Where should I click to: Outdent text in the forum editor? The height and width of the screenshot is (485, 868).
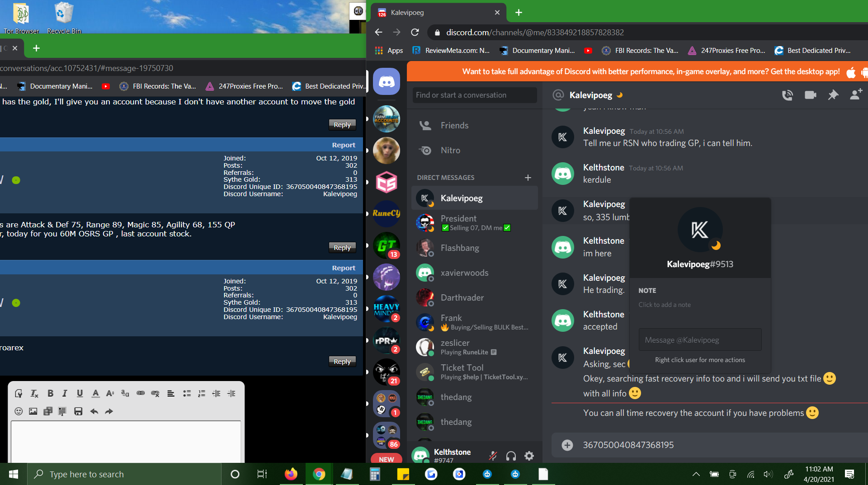(x=216, y=394)
